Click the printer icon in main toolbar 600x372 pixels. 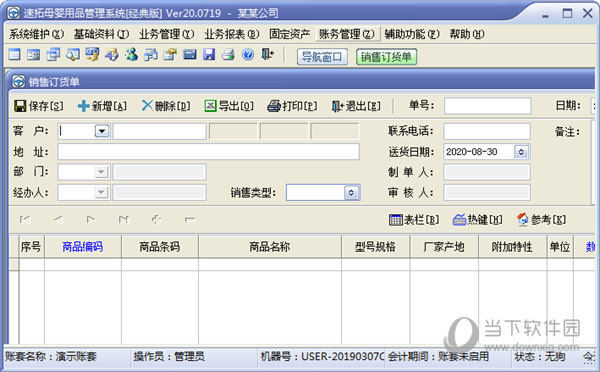pyautogui.click(x=228, y=55)
